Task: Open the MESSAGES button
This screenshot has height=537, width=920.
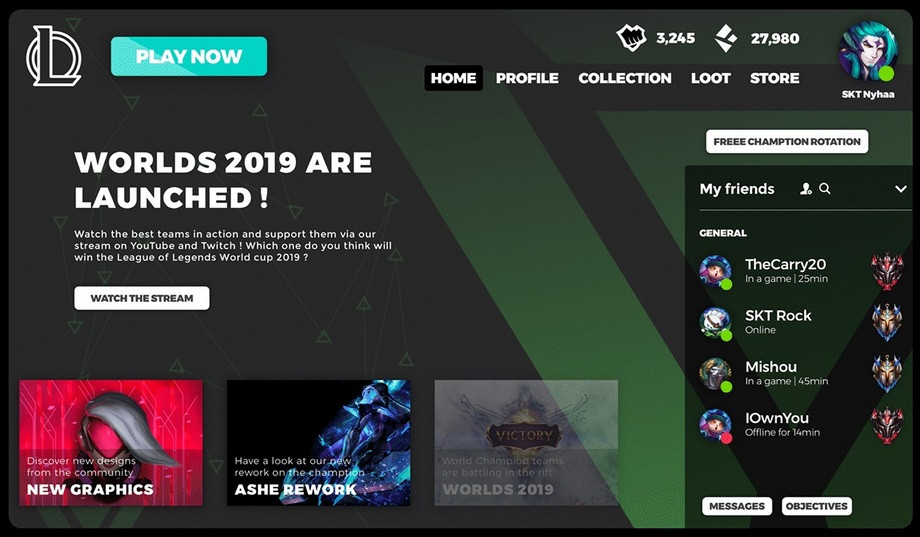Action: pyautogui.click(x=737, y=506)
